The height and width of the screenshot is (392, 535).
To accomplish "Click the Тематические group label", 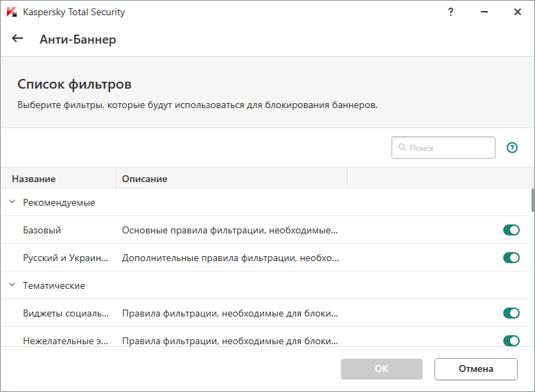I will [x=54, y=285].
